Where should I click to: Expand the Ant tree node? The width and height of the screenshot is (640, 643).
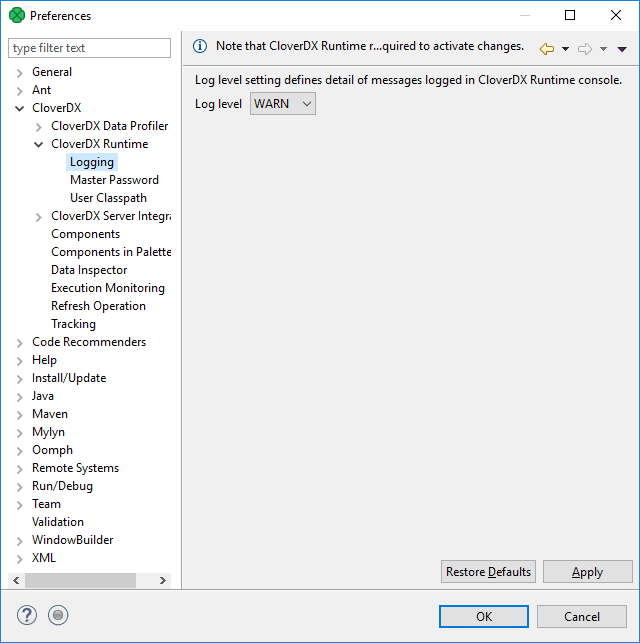(20, 91)
